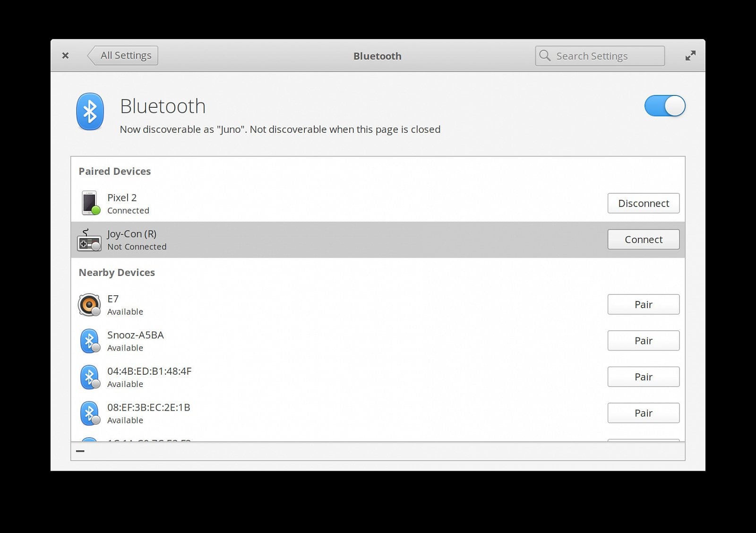The height and width of the screenshot is (533, 756).
Task: Disable Bluetooth with the top toggle switch
Action: (665, 106)
